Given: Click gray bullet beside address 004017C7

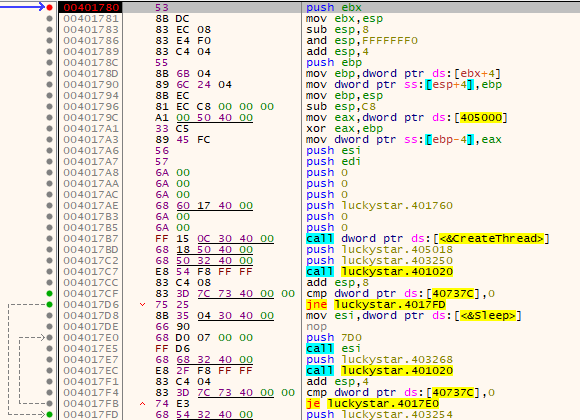Looking at the screenshot, I should (x=50, y=272).
